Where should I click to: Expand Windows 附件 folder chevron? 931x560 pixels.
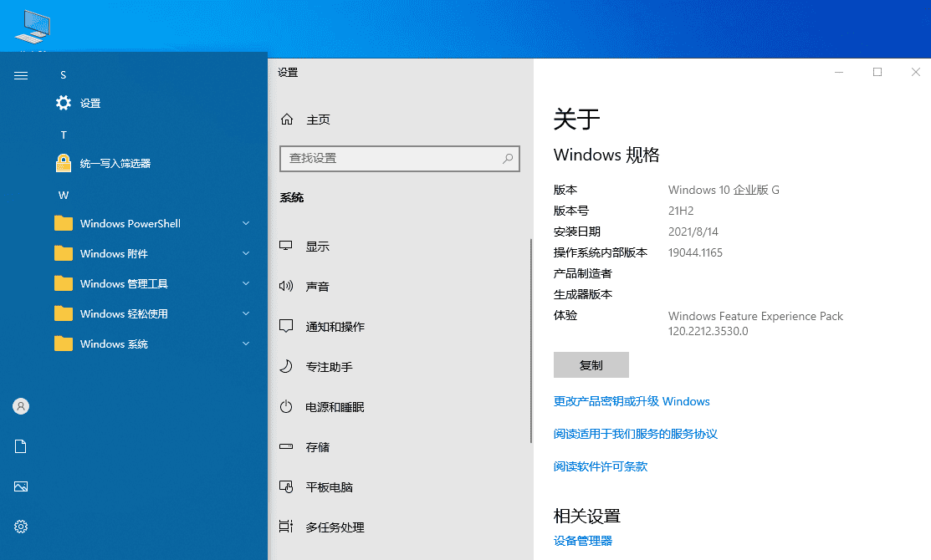(x=246, y=254)
